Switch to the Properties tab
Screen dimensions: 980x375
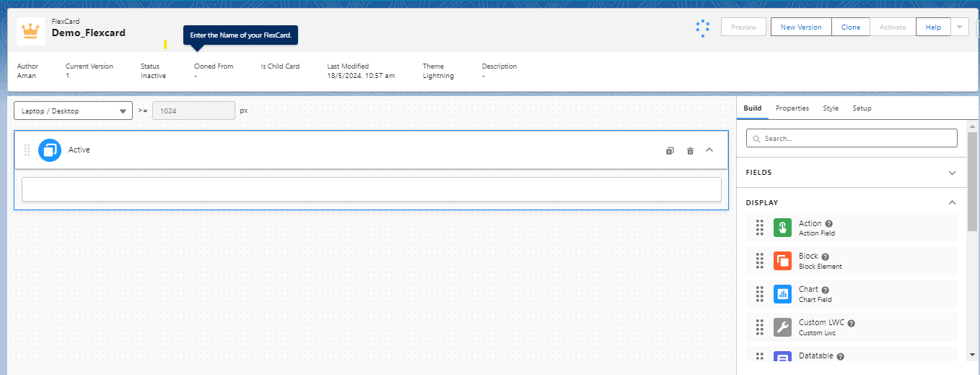click(792, 108)
